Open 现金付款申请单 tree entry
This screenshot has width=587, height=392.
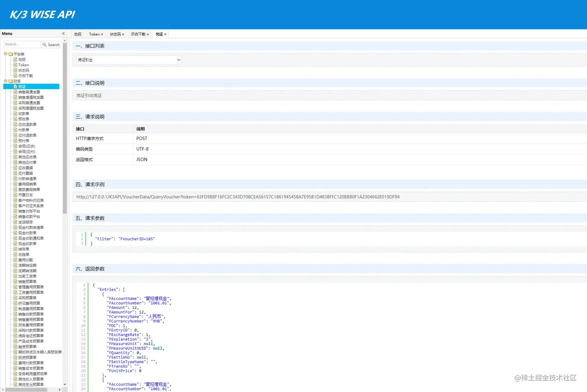point(31,228)
